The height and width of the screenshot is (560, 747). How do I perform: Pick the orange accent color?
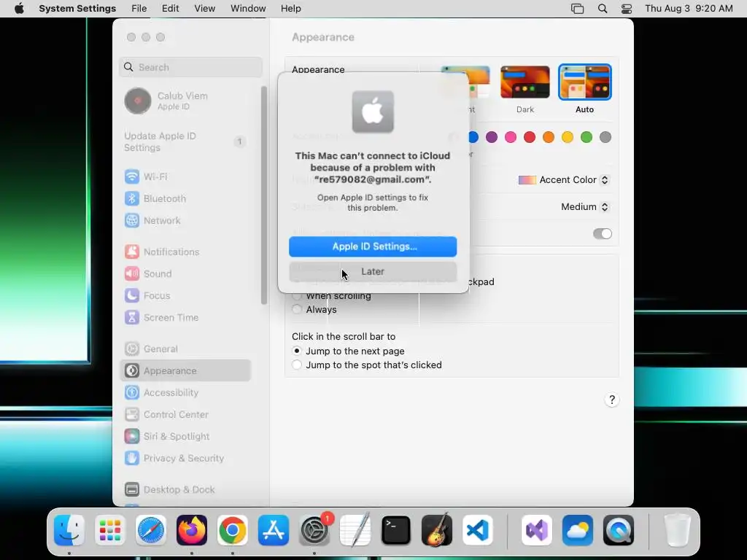(x=549, y=137)
